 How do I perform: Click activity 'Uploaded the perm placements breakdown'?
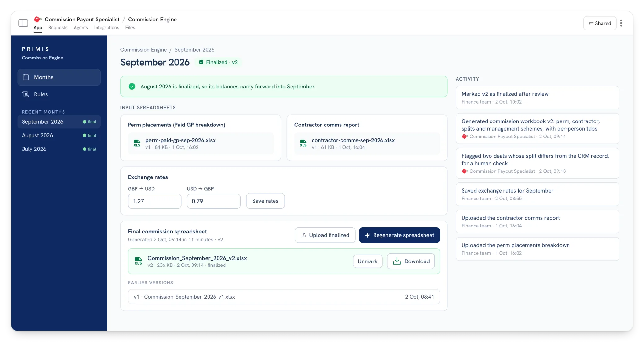pyautogui.click(x=537, y=249)
